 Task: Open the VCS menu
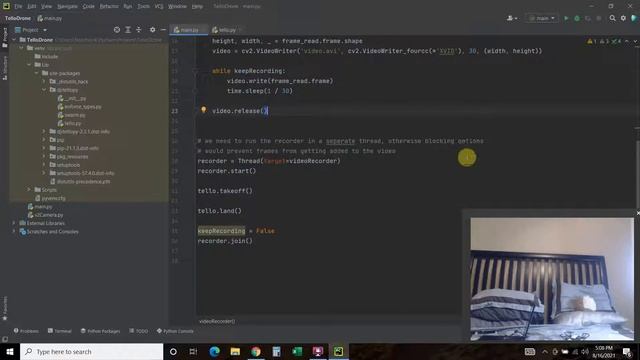[x=159, y=7]
